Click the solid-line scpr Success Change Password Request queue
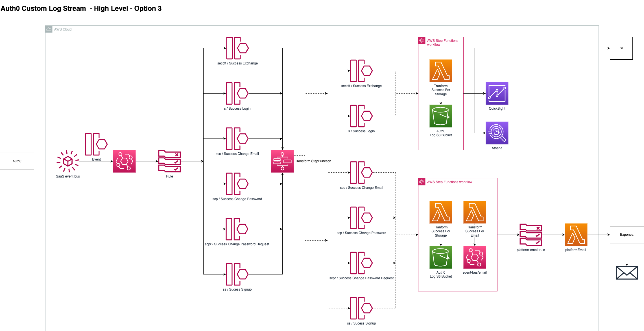This screenshot has height=331, width=644. (x=237, y=229)
